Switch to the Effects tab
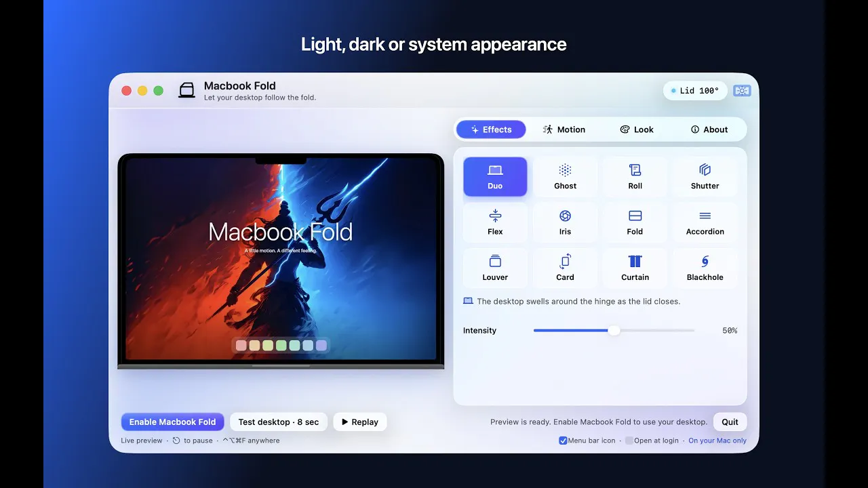 [491, 129]
